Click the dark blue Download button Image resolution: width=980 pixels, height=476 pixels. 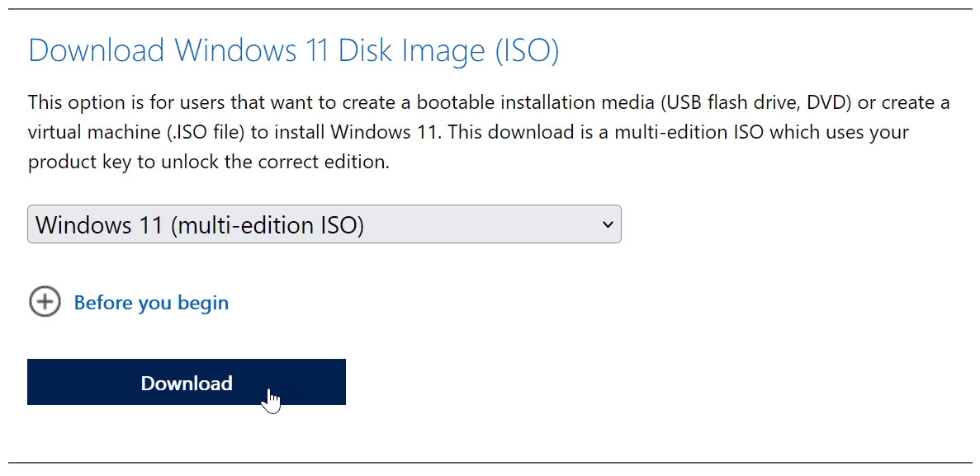click(x=186, y=382)
